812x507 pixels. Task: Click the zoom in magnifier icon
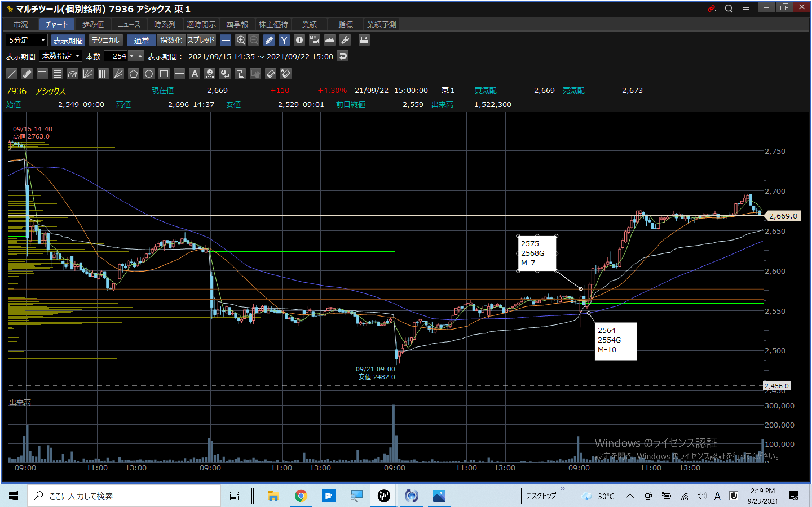tap(240, 40)
